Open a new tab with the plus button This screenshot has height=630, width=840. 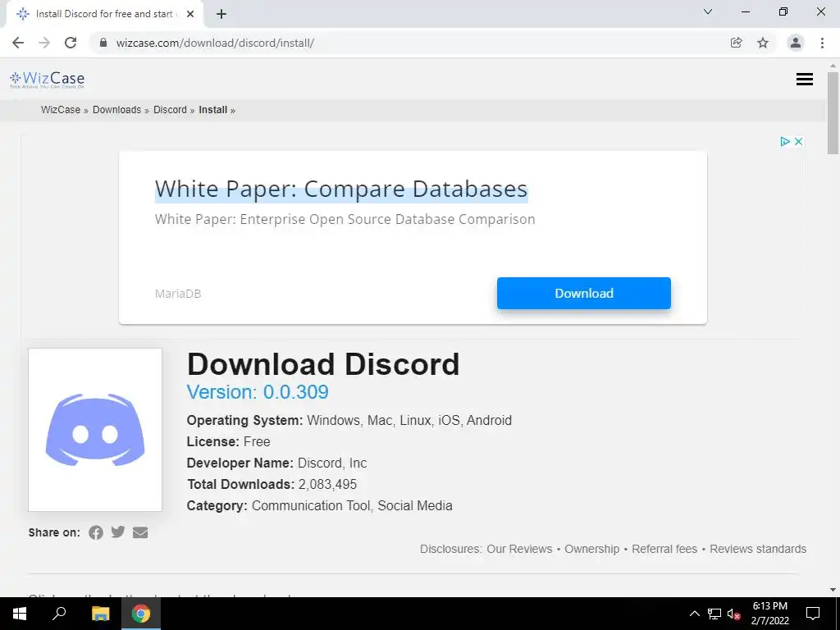[x=221, y=14]
